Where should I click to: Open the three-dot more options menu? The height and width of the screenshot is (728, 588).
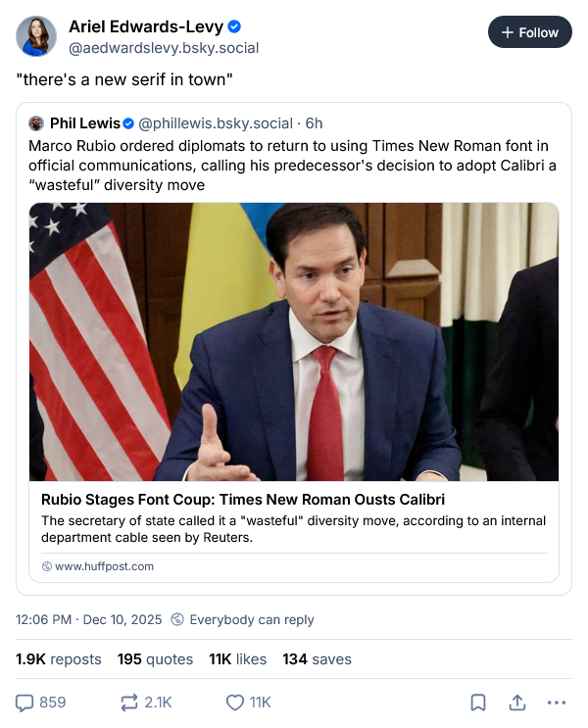pyautogui.click(x=557, y=702)
